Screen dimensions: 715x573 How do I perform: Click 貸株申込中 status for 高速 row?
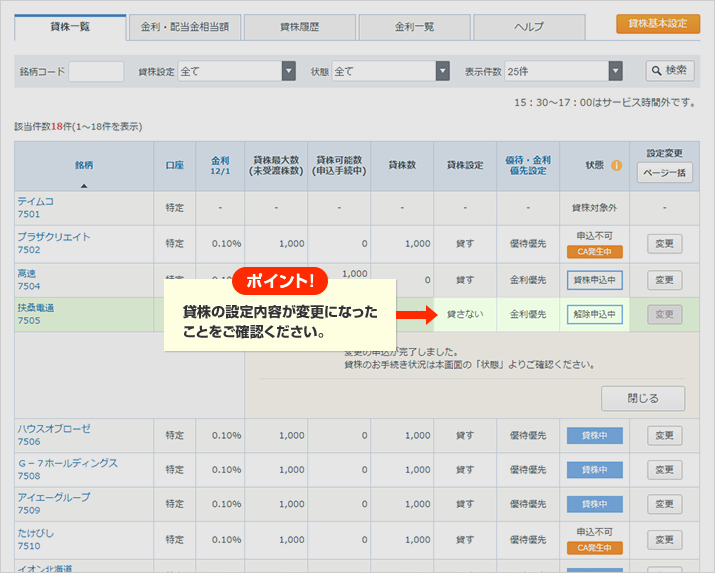(x=594, y=280)
